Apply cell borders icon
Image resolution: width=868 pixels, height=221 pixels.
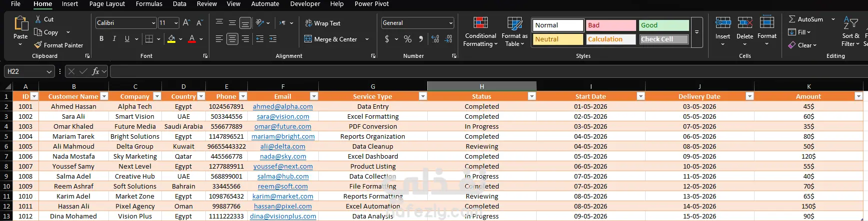[149, 38]
